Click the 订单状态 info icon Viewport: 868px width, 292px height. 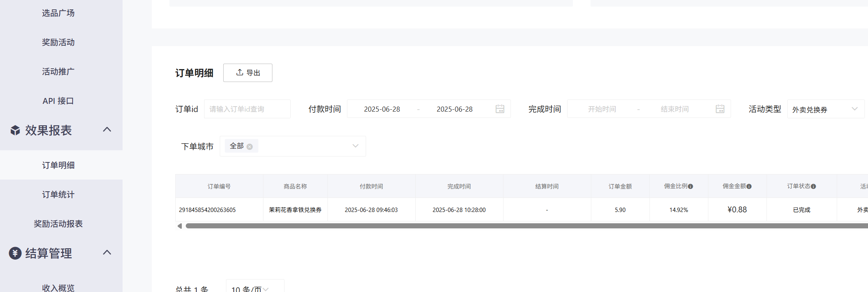[x=813, y=187]
